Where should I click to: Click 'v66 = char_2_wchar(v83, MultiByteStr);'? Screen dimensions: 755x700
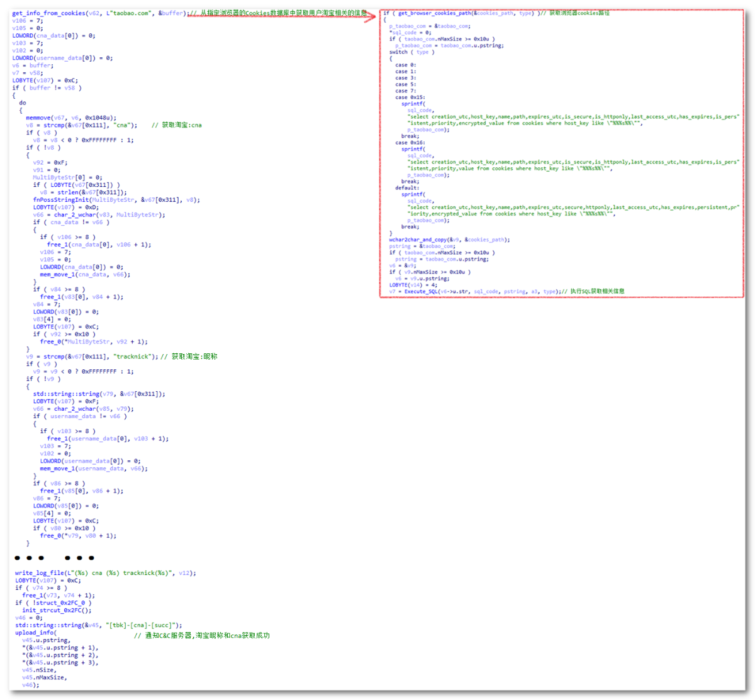[x=99, y=215]
